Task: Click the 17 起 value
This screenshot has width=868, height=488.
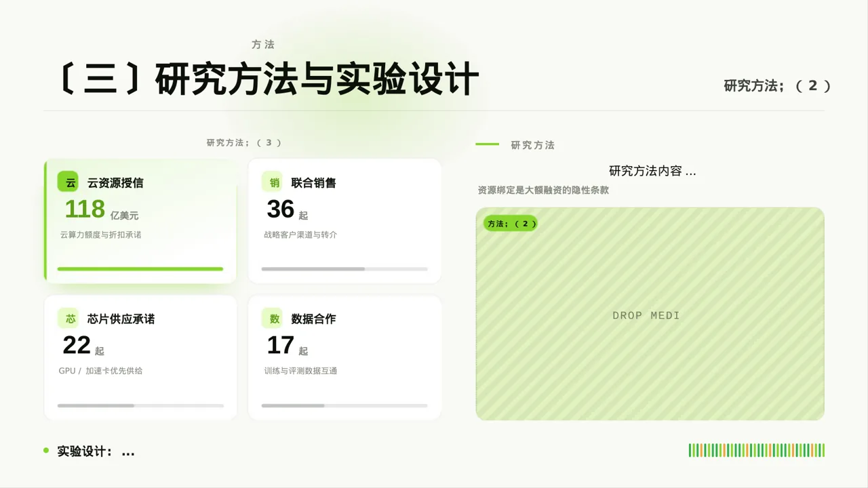Action: pyautogui.click(x=288, y=346)
